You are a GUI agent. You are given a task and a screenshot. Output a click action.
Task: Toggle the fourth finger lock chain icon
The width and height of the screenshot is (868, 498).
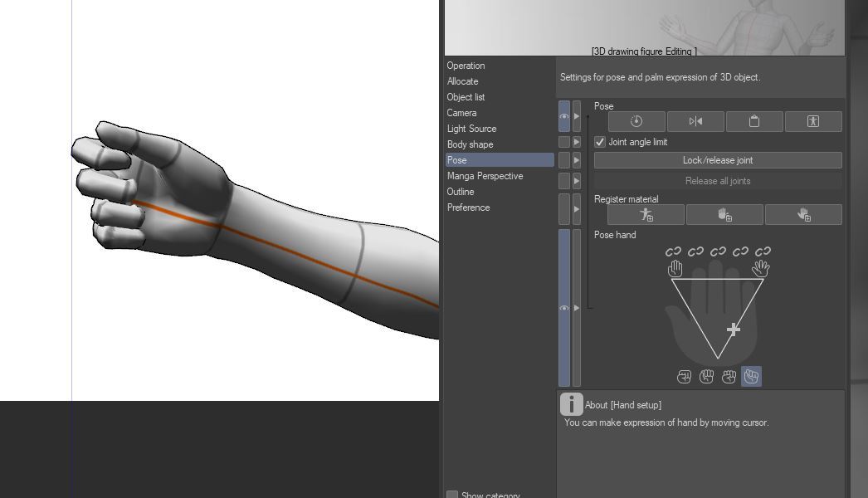[x=741, y=251]
